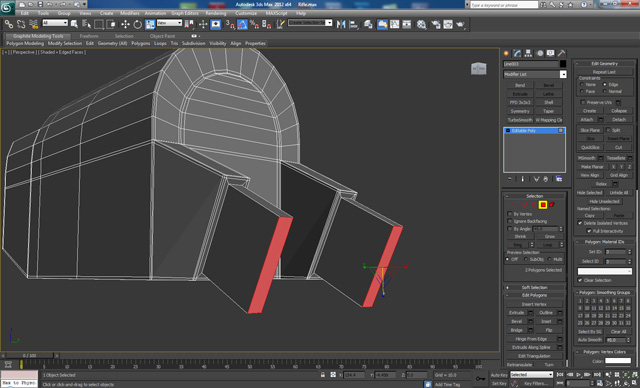
Task: Enable the Ignore Backfacing checkbox
Action: [x=510, y=221]
